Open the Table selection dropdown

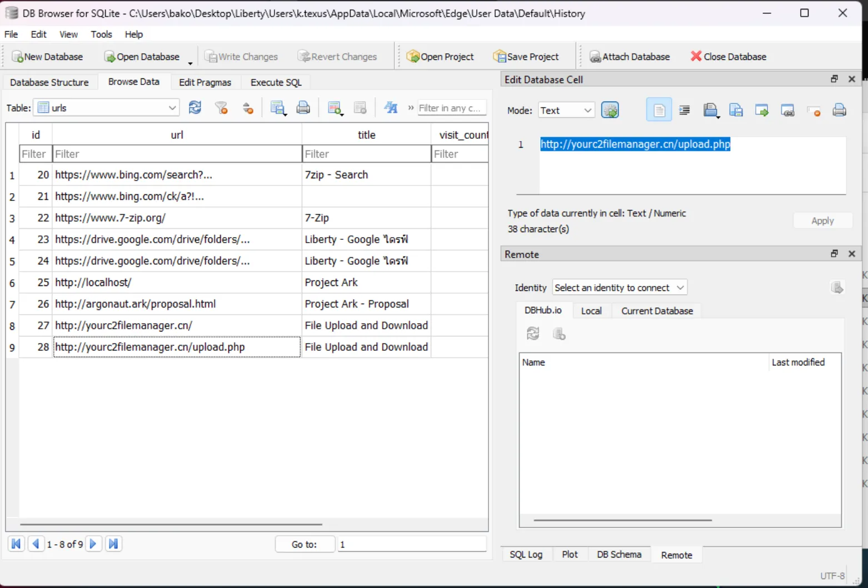pos(106,108)
